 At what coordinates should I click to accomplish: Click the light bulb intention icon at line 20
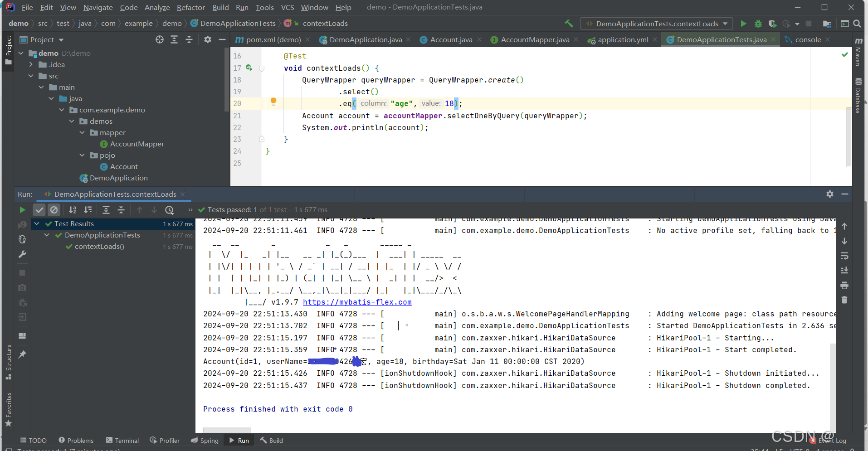point(273,102)
